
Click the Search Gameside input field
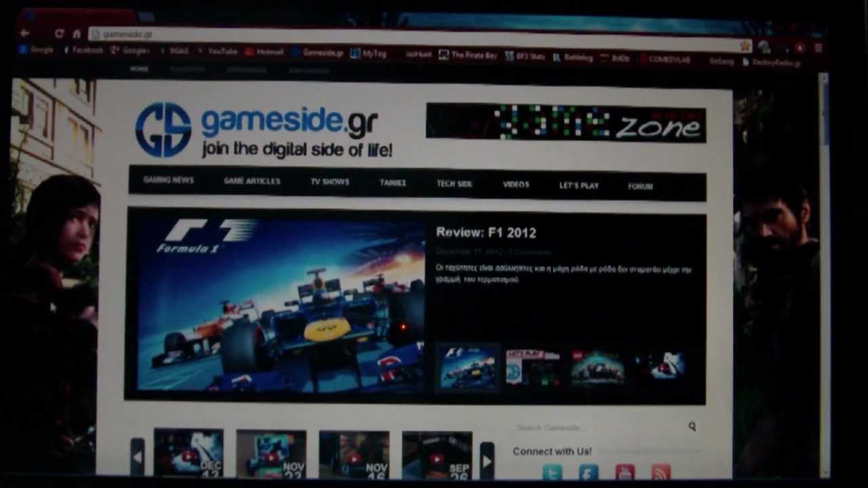coord(597,428)
